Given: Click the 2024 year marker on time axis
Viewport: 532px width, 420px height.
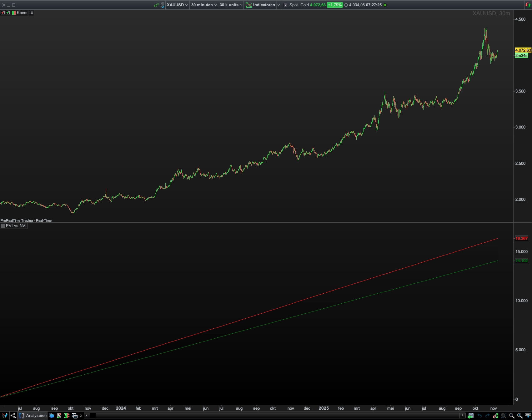Looking at the screenshot, I should click(x=121, y=408).
